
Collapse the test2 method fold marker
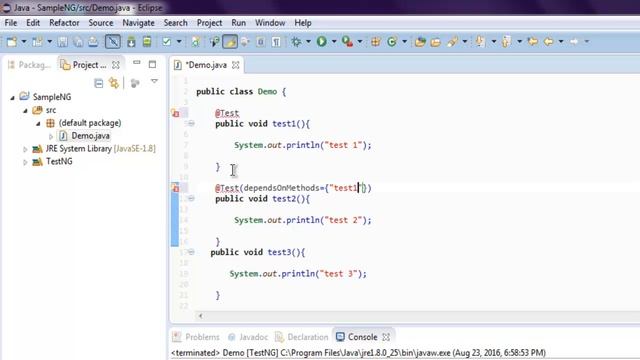coord(191,198)
